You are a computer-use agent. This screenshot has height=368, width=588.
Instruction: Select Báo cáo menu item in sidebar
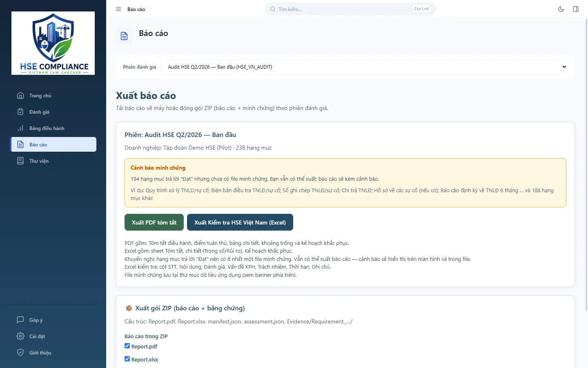tap(53, 144)
